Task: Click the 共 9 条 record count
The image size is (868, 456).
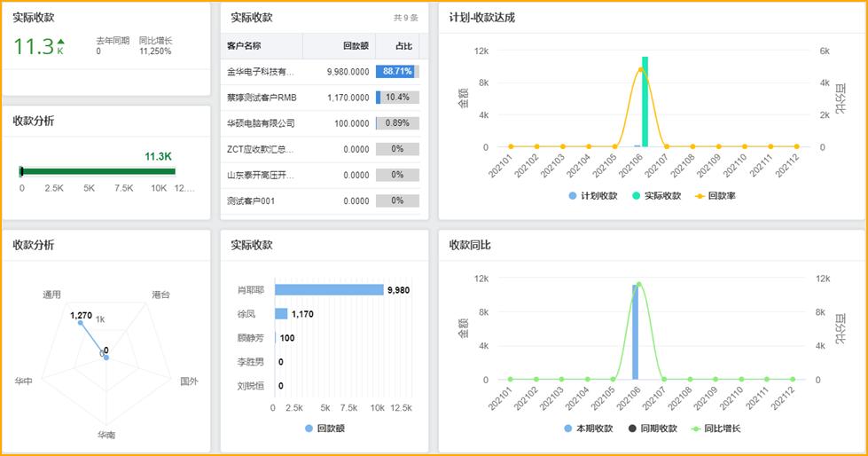Action: [406, 18]
